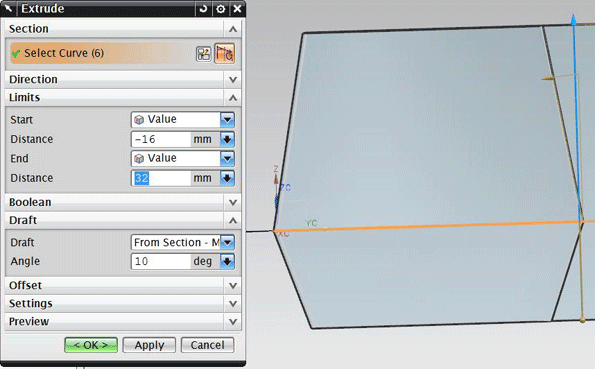The image size is (595, 369).
Task: Open End distance mm options arrow
Action: (227, 178)
